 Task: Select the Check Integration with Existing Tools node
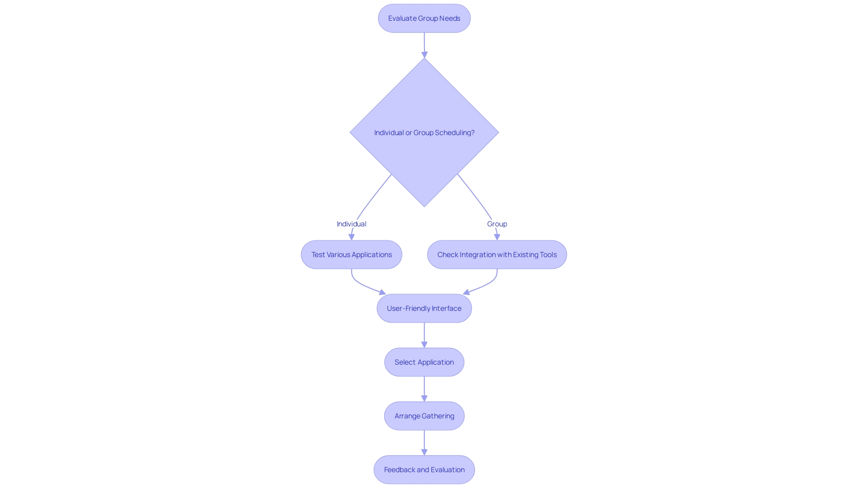[x=496, y=254]
